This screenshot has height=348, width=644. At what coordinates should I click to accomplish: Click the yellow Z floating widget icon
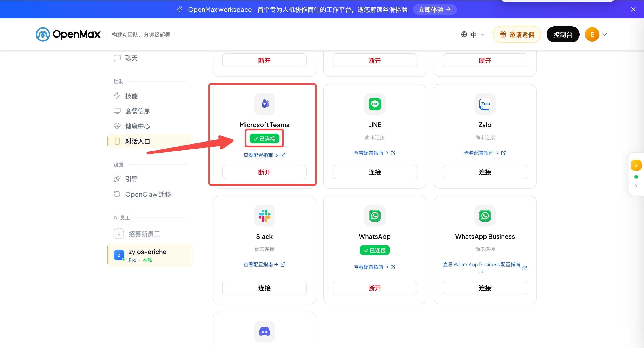(x=636, y=165)
